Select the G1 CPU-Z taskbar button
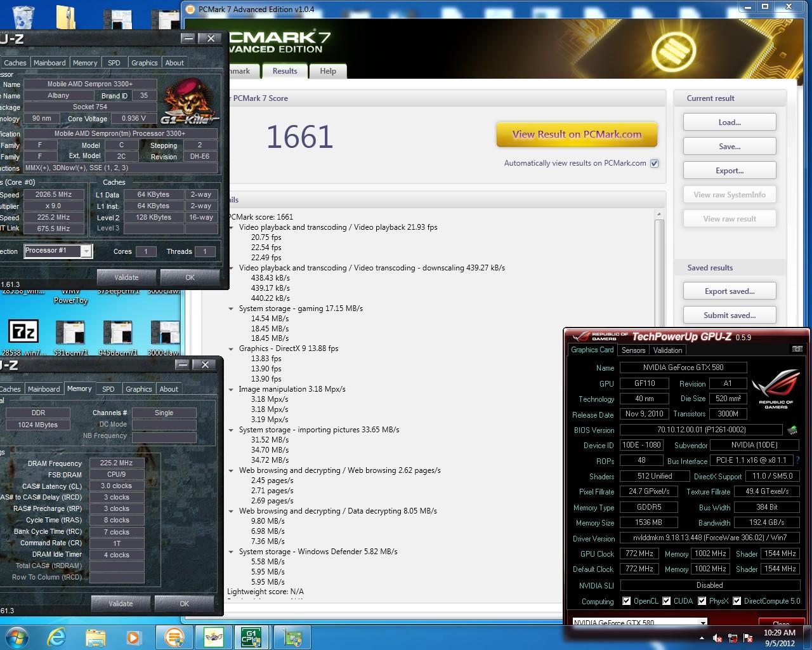 (252, 637)
